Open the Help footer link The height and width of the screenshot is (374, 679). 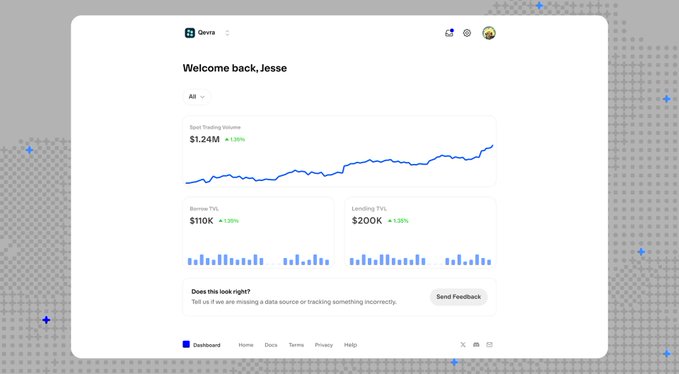pyautogui.click(x=350, y=345)
